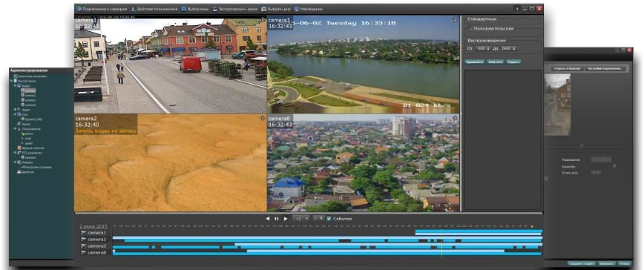
Task: Select camera3 in the admin tree
Action: pos(28,100)
